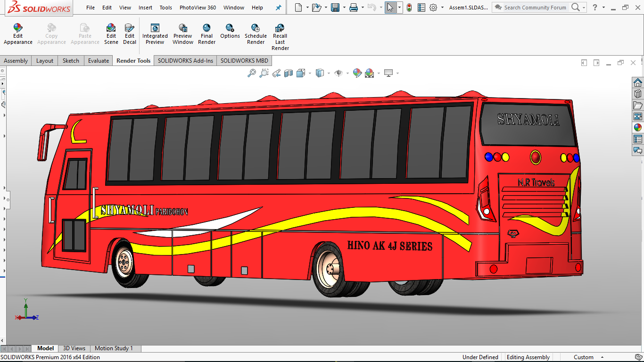Toggle the Preview Window

tap(183, 34)
